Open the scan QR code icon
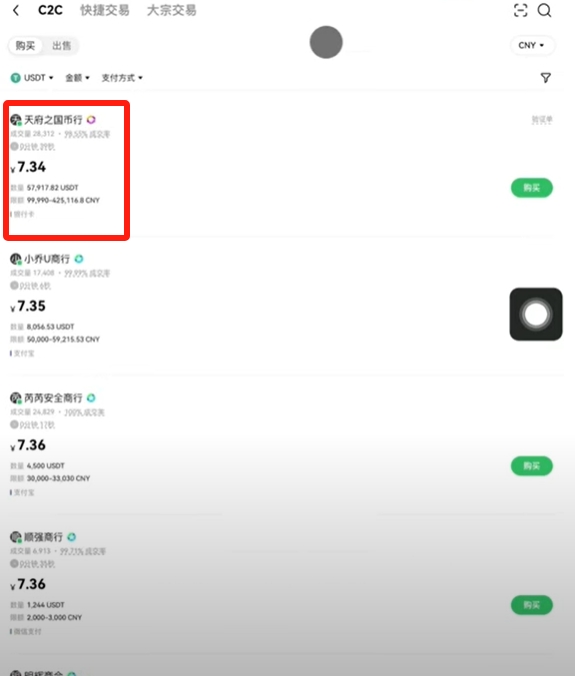This screenshot has width=575, height=676. click(521, 10)
